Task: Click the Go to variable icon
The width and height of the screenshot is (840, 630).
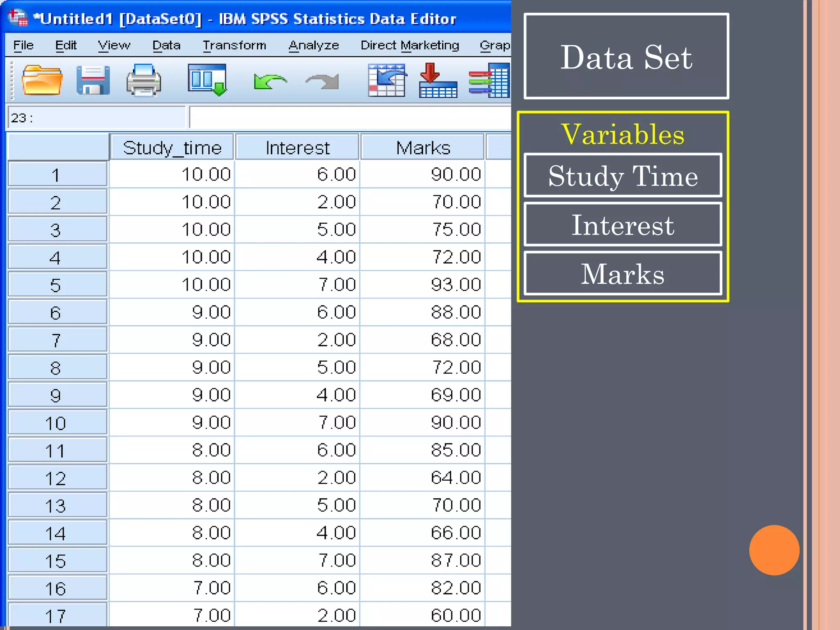Action: pyautogui.click(x=438, y=80)
